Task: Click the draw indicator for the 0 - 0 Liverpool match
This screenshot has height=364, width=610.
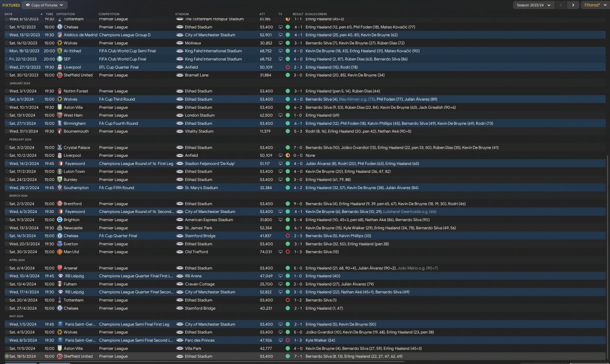Action: pos(288,155)
